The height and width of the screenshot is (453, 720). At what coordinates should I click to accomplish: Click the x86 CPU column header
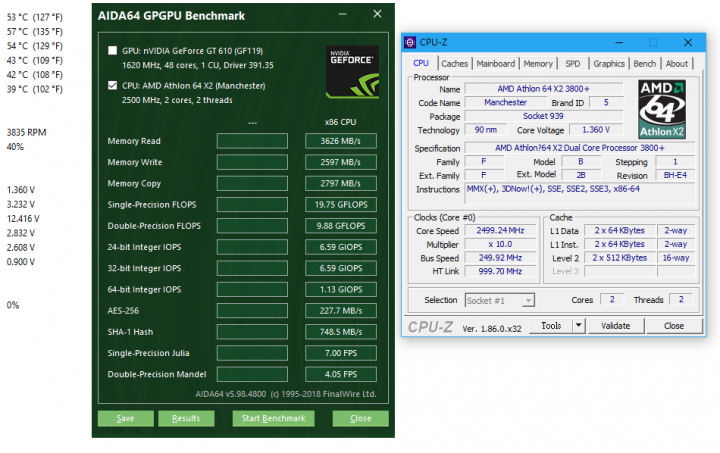[x=340, y=122]
